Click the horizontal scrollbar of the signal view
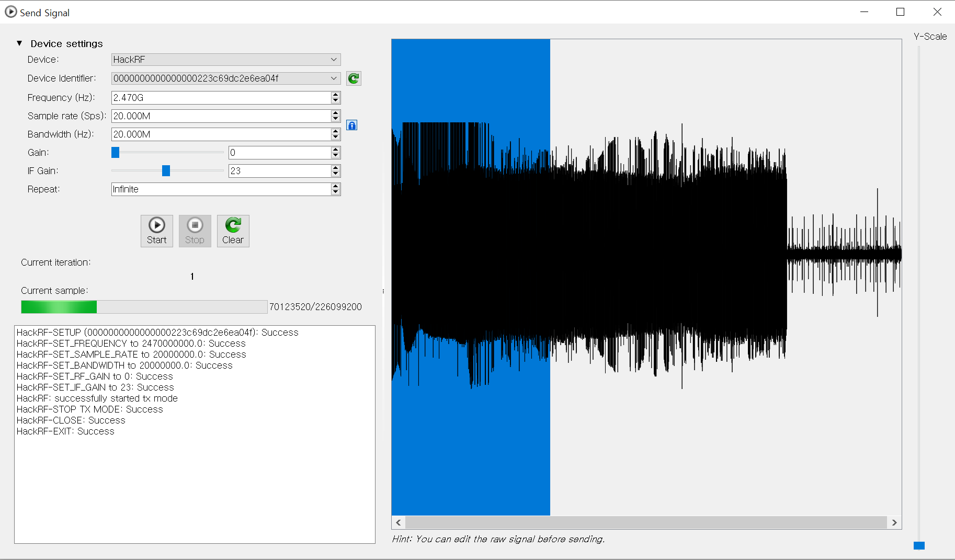Screen dimensions: 955x560 click(646, 522)
